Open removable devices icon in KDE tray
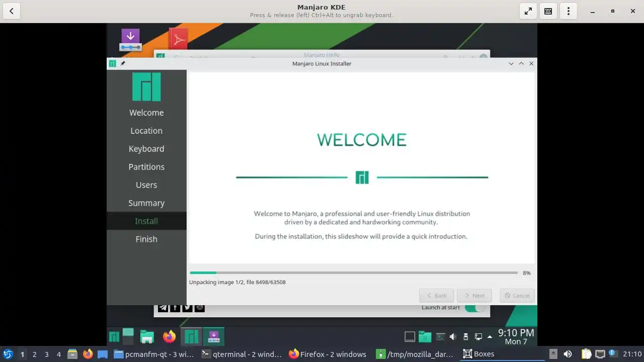 [x=466, y=337]
